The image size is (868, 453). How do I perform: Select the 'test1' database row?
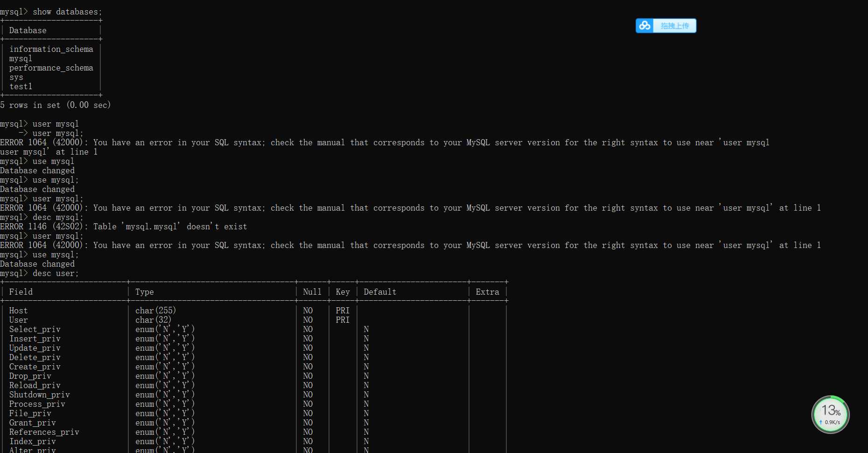tap(21, 86)
